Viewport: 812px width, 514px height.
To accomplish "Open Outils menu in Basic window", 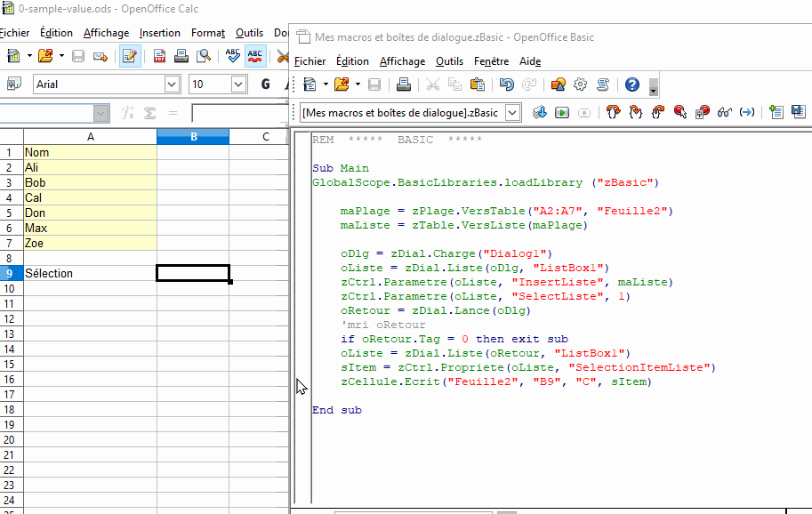I will (x=449, y=61).
